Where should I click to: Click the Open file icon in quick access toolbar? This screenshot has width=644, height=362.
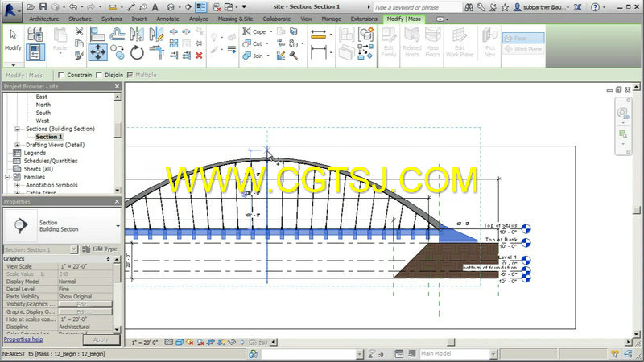[x=31, y=7]
